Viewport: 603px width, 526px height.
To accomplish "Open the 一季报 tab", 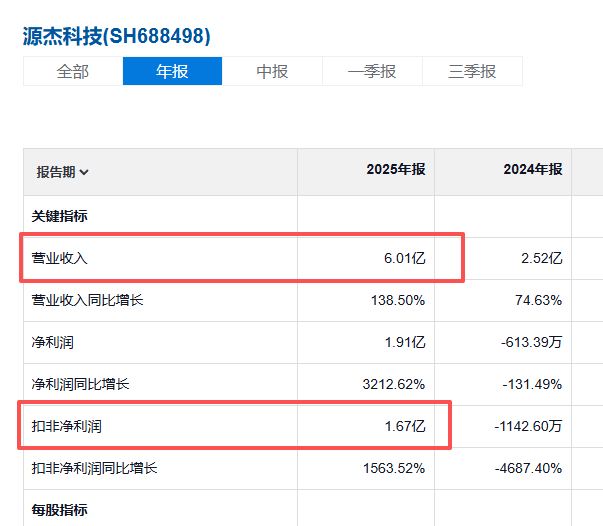I will 372,72.
